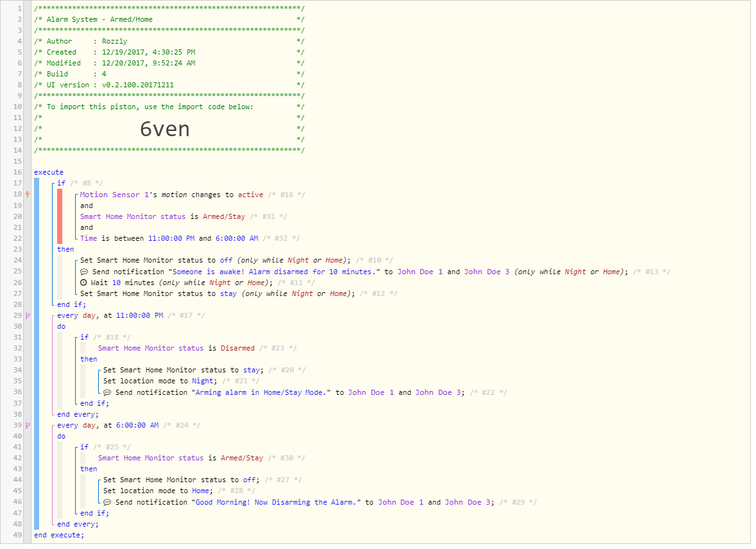
Task: Click the "Smart Home Monitor status" operand on line 32
Action: point(151,348)
